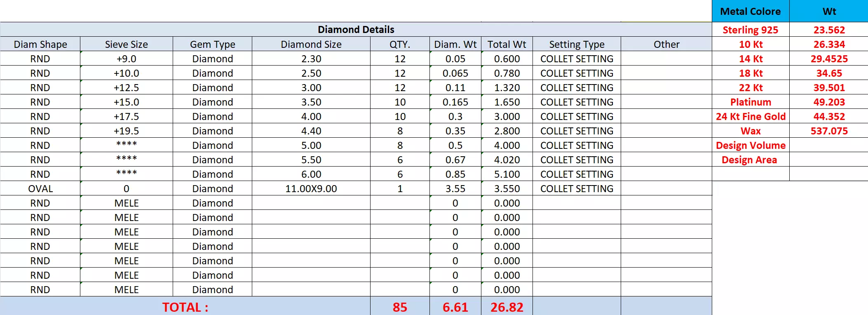Select diamond size cell 4.40

coord(311,131)
